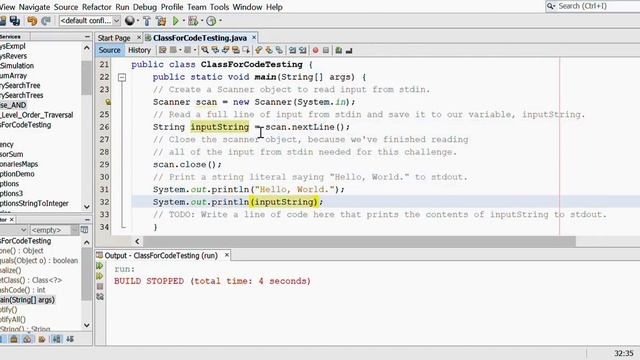
Task: Open the Back navigation dropdown arrow
Action: [x=180, y=50]
